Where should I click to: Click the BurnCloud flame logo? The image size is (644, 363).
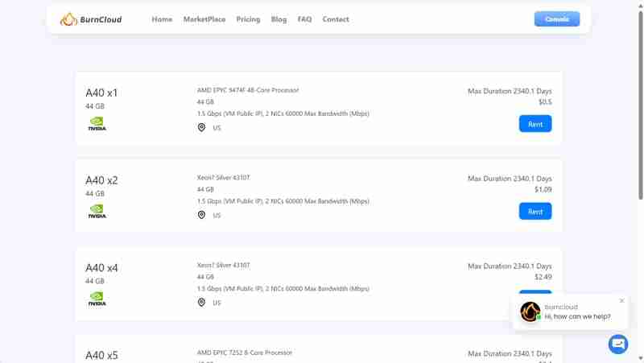(x=68, y=19)
